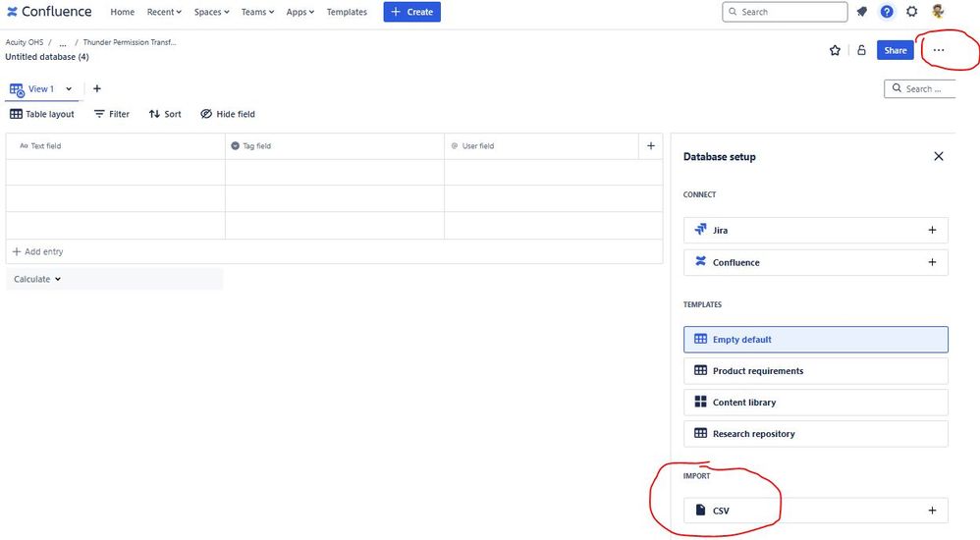Click the Text field column header

point(116,145)
